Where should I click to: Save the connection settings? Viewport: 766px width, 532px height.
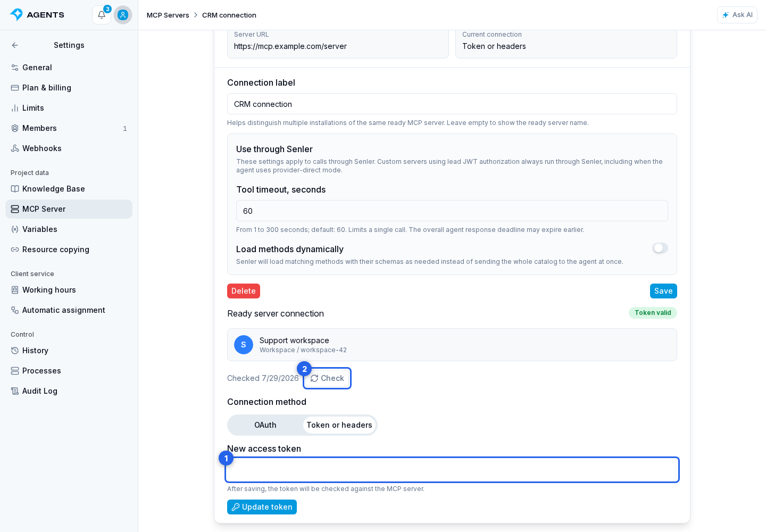tap(663, 291)
